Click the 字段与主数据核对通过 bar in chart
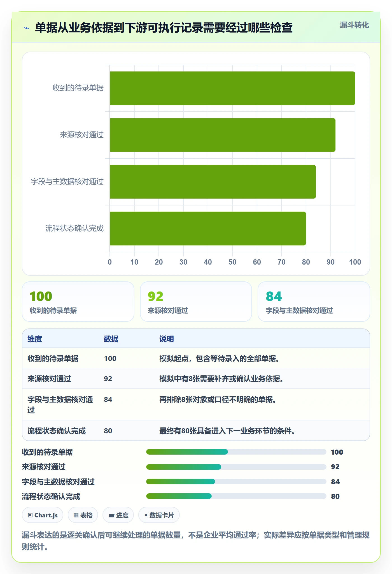 coord(213,182)
